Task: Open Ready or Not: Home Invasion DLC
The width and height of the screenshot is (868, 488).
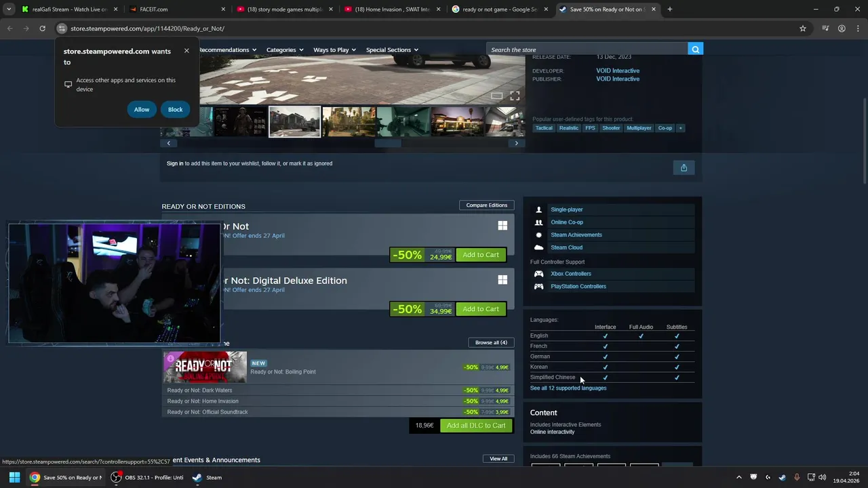Action: click(x=338, y=401)
